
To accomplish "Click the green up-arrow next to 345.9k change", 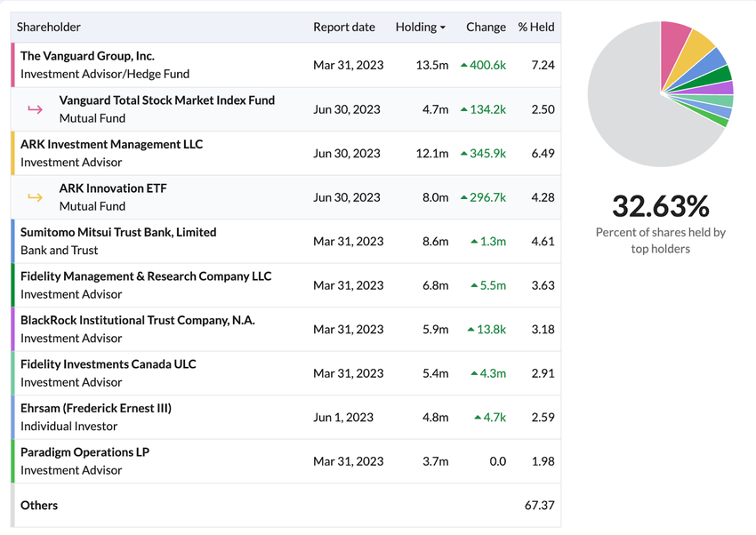I will click(464, 154).
